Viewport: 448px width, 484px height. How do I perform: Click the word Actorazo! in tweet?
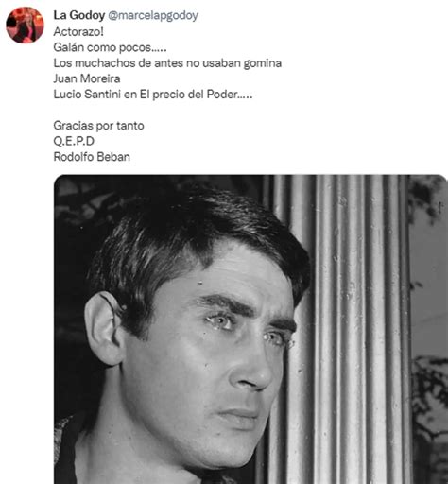[78, 31]
